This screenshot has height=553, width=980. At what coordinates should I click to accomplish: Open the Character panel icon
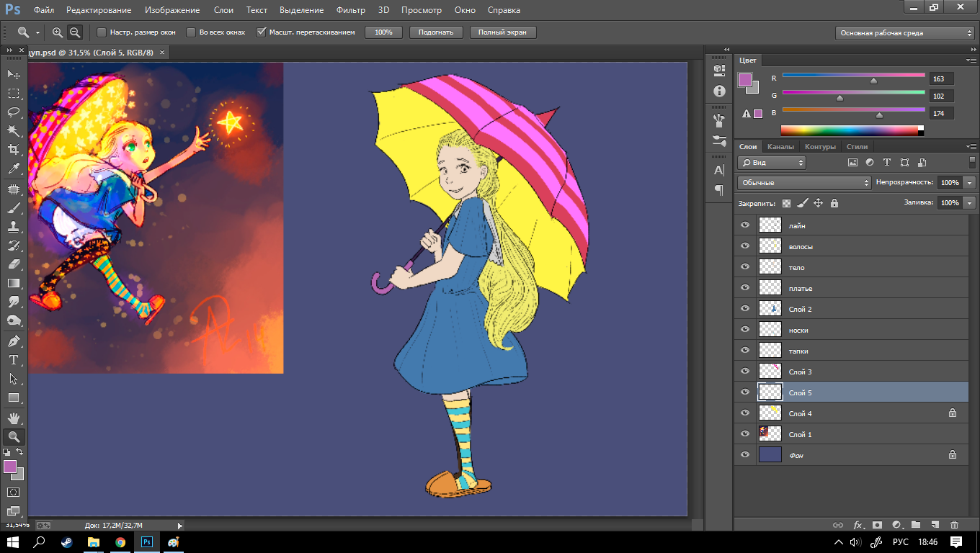[719, 171]
